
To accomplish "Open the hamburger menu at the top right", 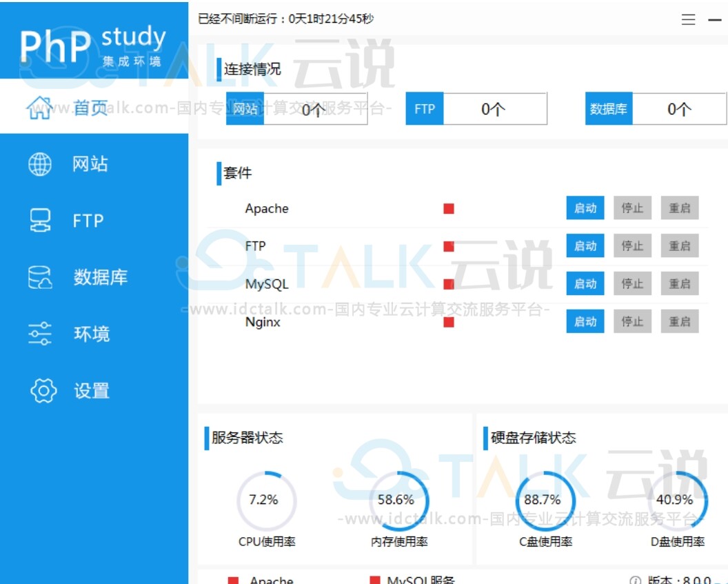I will click(688, 19).
